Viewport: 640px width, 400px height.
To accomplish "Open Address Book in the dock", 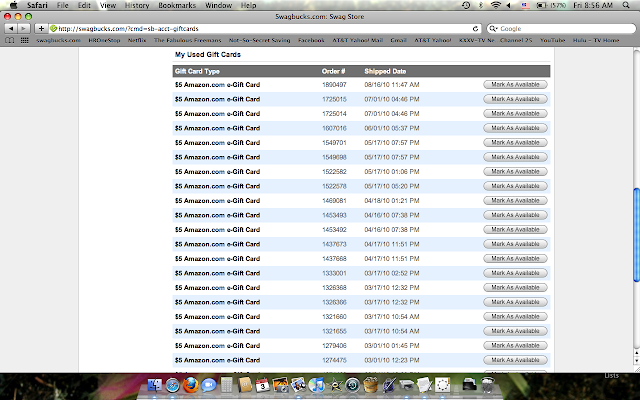I will click(245, 384).
